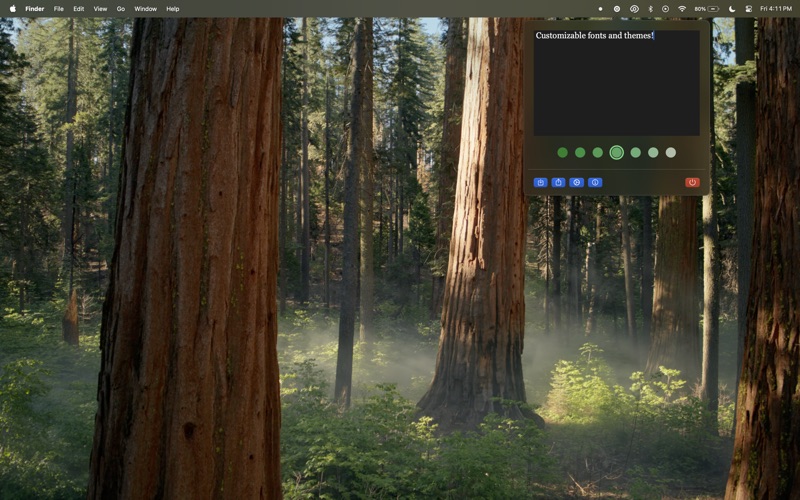800x500 pixels.
Task: Open the Help menu
Action: pyautogui.click(x=173, y=9)
